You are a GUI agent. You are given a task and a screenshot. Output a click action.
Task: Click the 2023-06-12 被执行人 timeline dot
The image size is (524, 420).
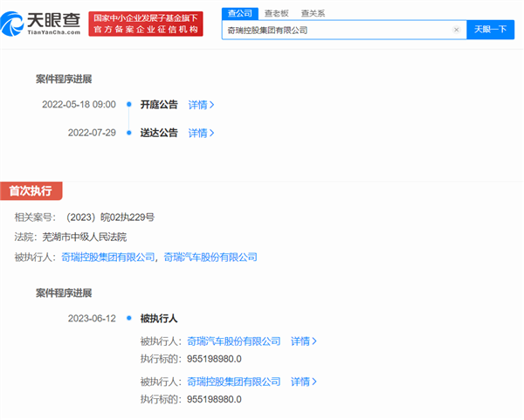click(129, 318)
